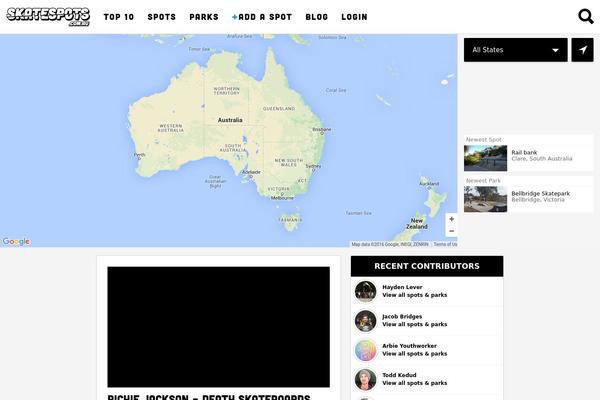The width and height of the screenshot is (600, 400).
Task: Select Add a Spot
Action: (262, 17)
